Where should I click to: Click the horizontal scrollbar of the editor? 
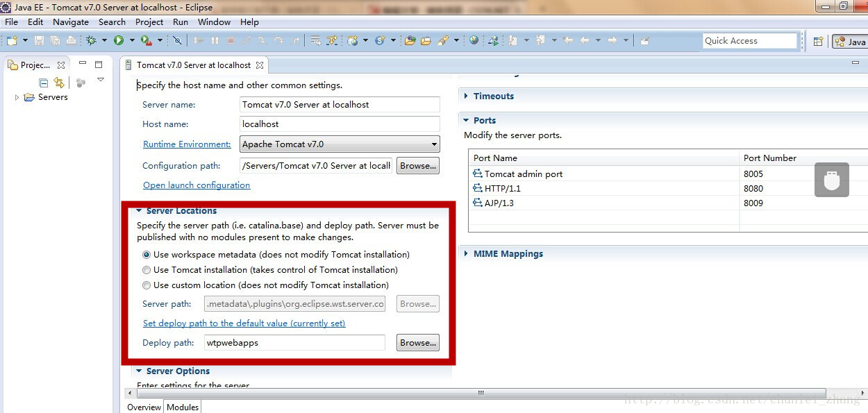click(481, 393)
